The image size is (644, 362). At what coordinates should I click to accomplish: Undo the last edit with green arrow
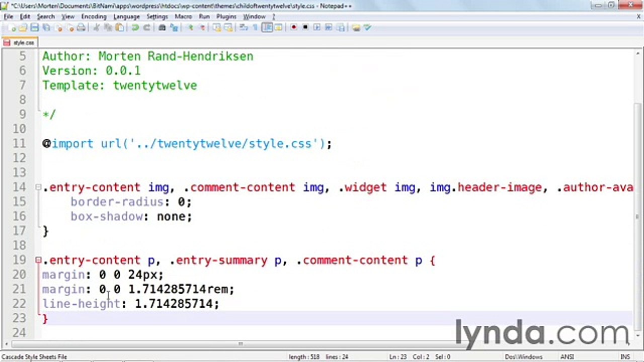[x=135, y=28]
